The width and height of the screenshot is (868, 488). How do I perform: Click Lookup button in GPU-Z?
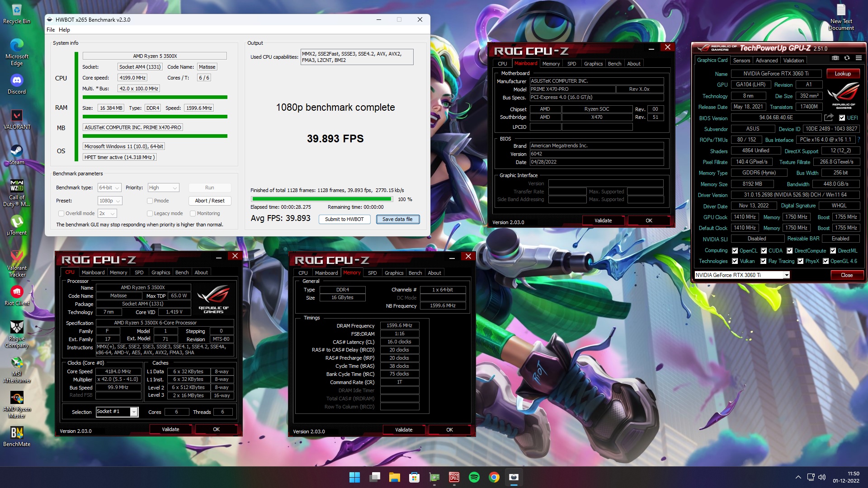[843, 74]
